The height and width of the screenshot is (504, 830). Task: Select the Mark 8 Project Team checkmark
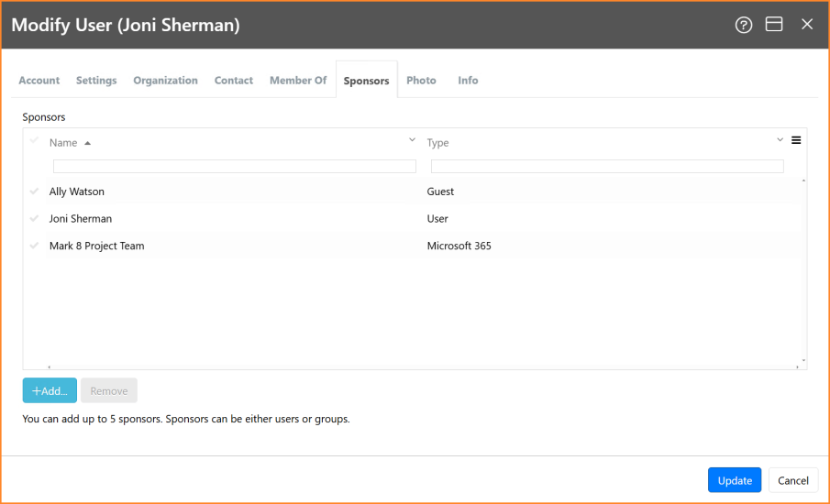(x=35, y=246)
